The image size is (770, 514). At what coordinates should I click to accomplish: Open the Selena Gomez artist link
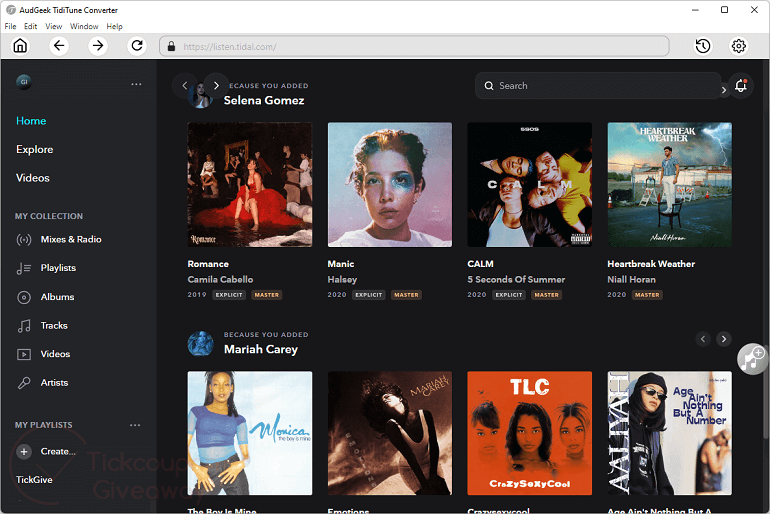[264, 101]
